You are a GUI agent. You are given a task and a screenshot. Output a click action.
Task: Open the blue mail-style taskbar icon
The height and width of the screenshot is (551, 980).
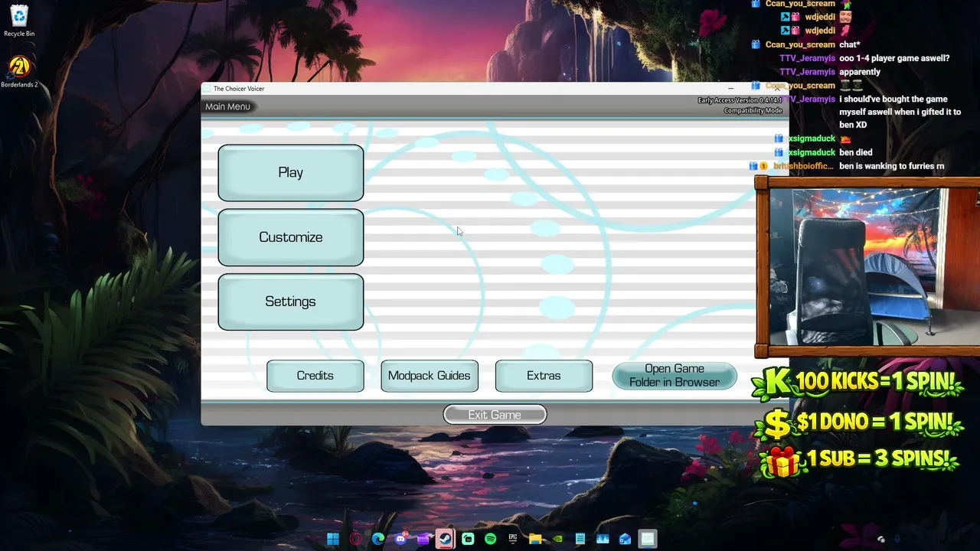tap(625, 539)
